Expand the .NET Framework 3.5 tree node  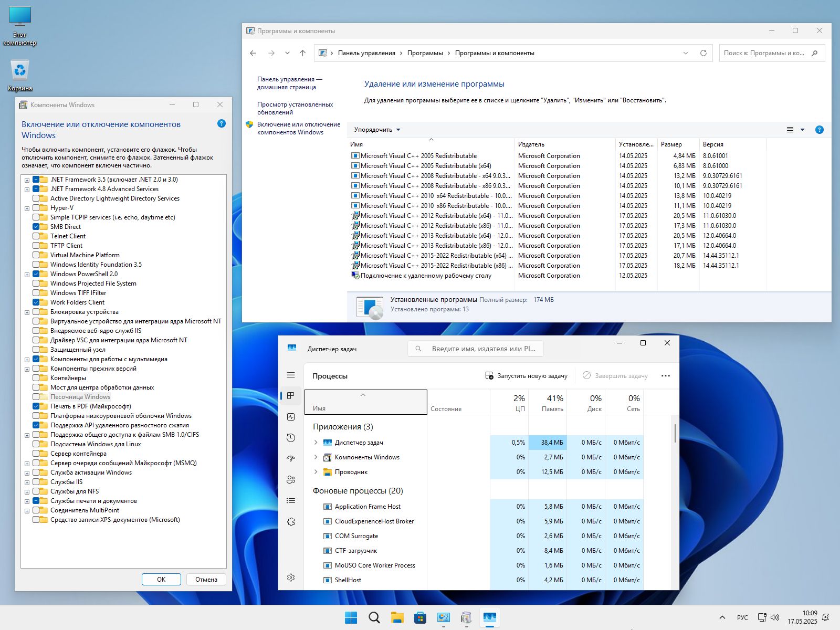point(27,180)
